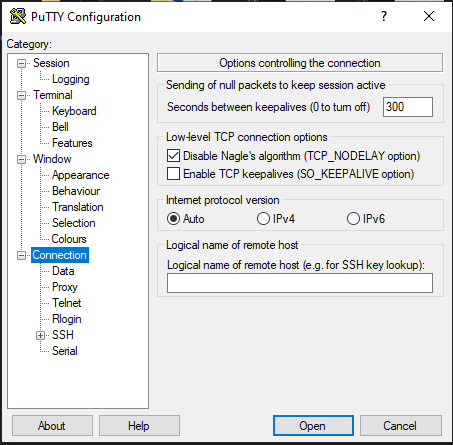
Task: Disable Nagle's algorithm checkbox
Action: click(x=173, y=156)
